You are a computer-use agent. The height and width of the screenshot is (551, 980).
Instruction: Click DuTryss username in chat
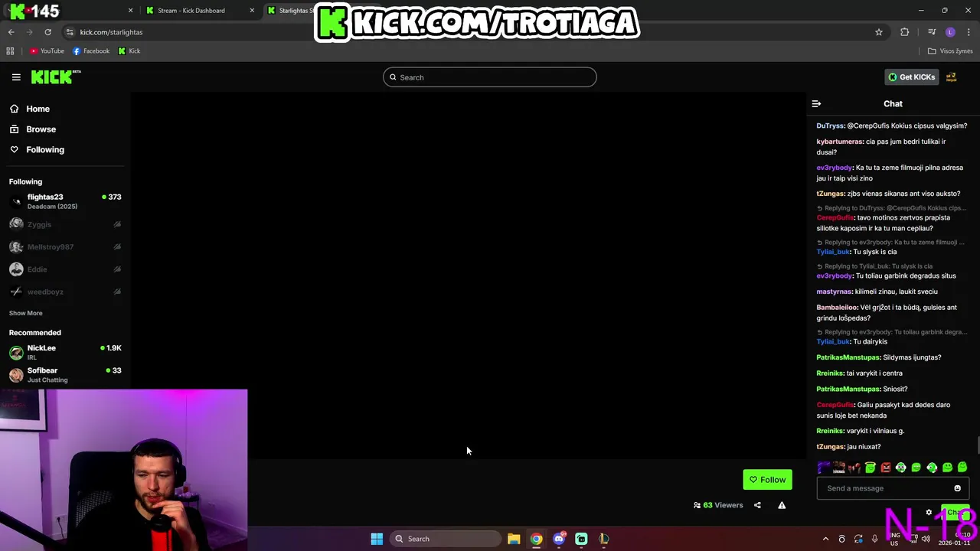tap(830, 126)
